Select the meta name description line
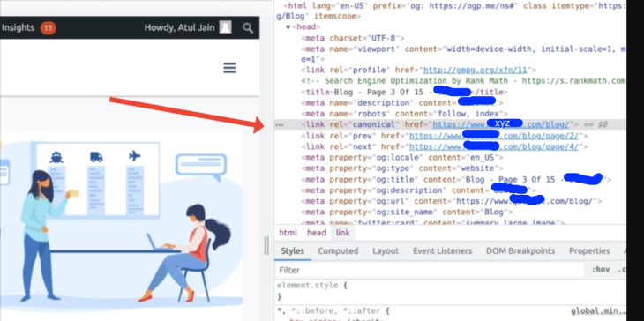Screen dimensions: 644x321 click(x=402, y=102)
